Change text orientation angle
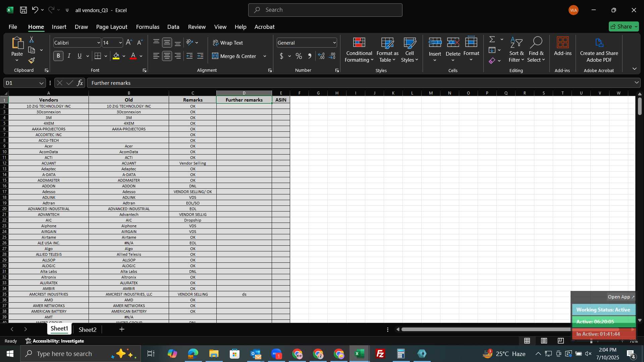Screen dimensions: 644x362 (x=190, y=43)
